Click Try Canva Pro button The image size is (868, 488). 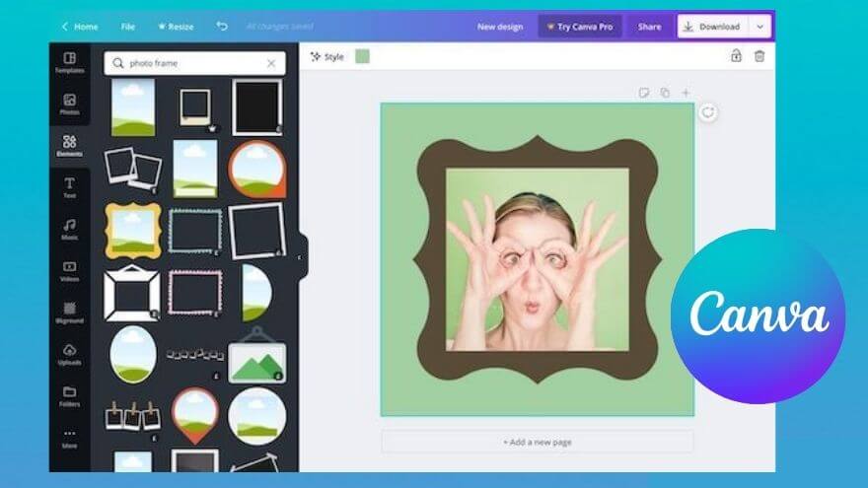pos(579,27)
